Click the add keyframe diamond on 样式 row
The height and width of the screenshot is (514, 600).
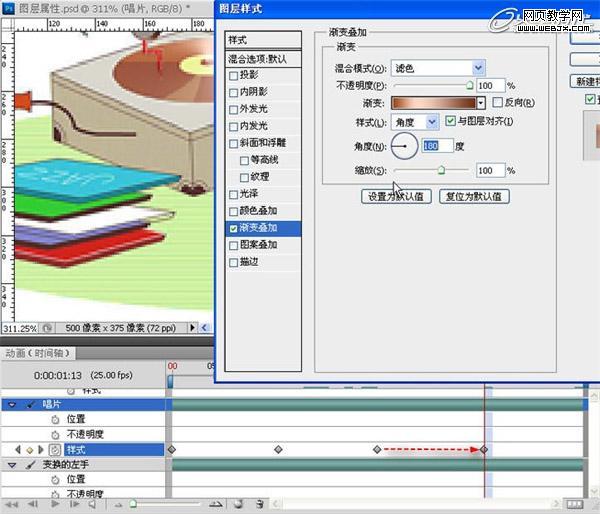(x=28, y=450)
